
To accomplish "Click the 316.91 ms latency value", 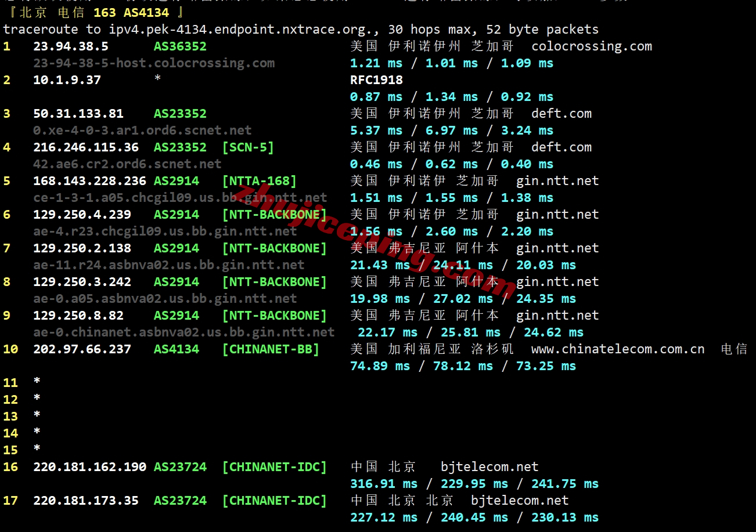I will point(384,484).
